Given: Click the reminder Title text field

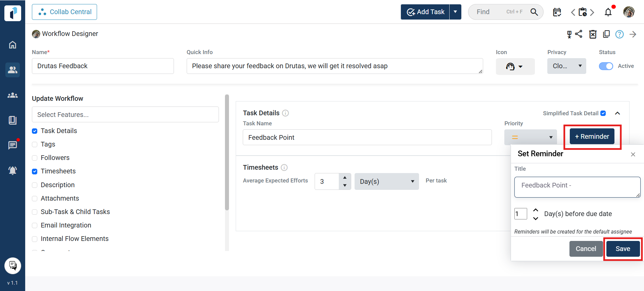Looking at the screenshot, I should pos(577,187).
